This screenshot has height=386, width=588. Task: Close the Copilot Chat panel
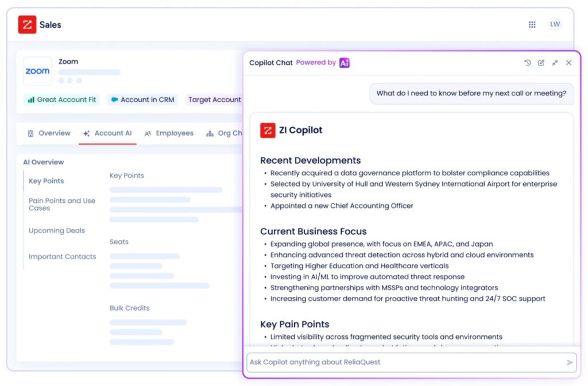(x=568, y=63)
